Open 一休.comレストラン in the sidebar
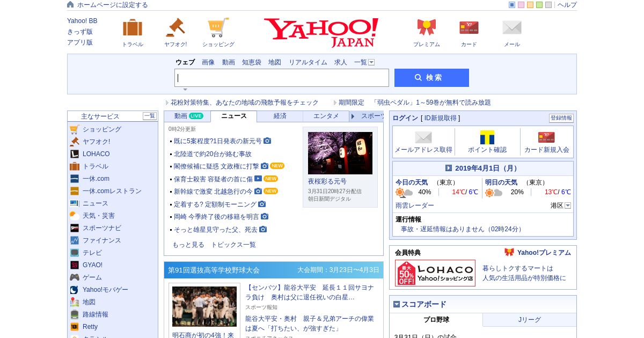644x338 pixels. click(x=112, y=191)
